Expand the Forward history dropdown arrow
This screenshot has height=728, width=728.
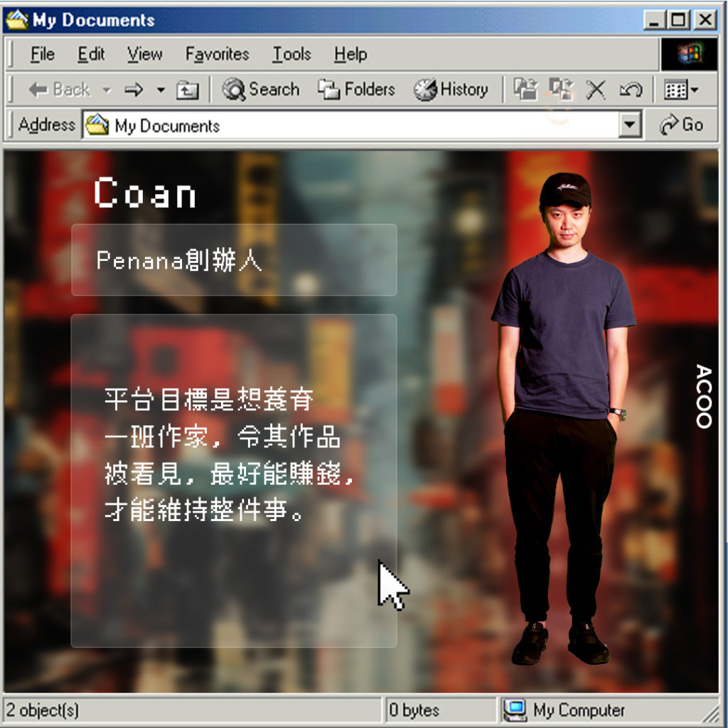(x=161, y=90)
